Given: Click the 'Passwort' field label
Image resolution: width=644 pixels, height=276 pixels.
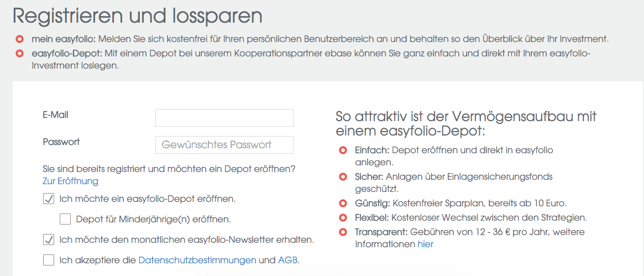Looking at the screenshot, I should 61,142.
